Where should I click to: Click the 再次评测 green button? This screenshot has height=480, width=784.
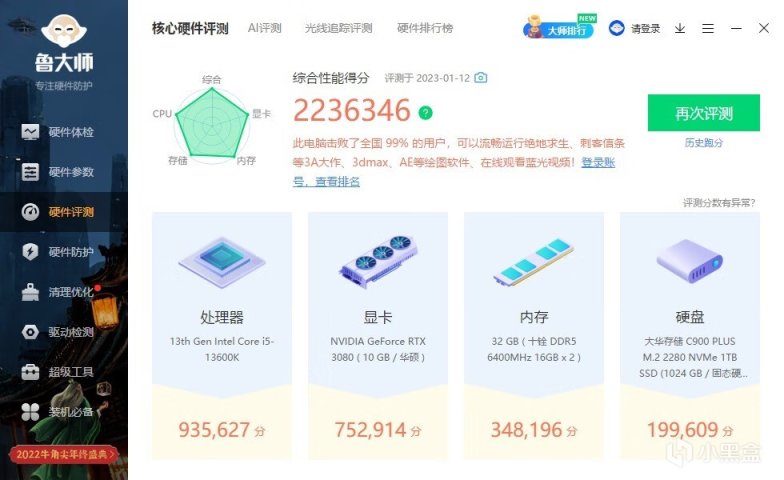pos(704,113)
